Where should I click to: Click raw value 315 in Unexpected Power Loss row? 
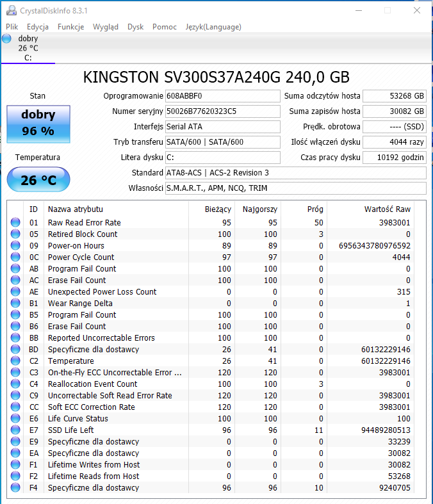point(404,292)
